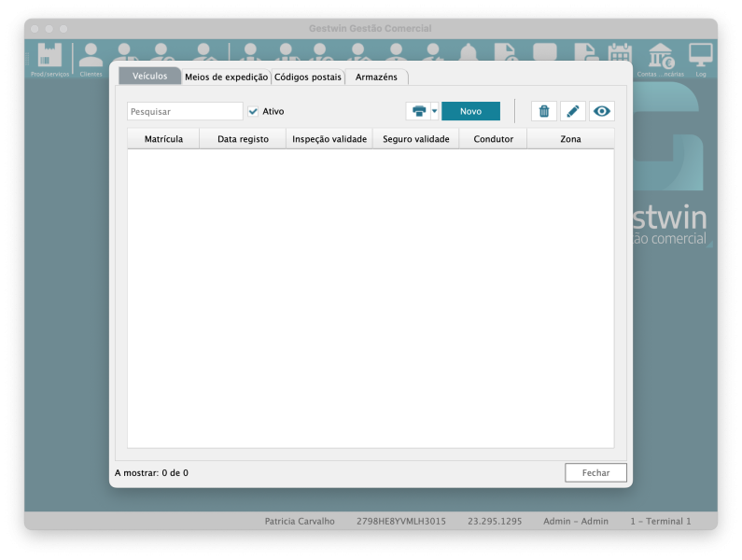
Task: Select the Armazéns tab
Action: [376, 77]
